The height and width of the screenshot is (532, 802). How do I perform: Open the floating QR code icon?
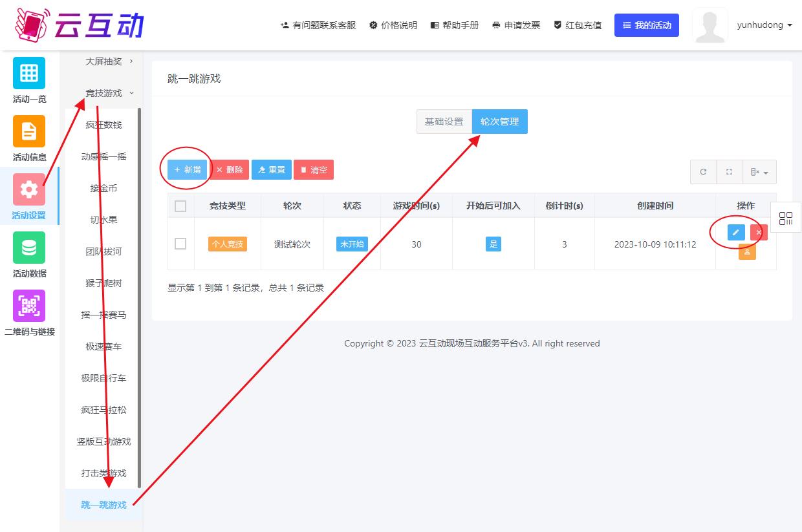tap(786, 218)
